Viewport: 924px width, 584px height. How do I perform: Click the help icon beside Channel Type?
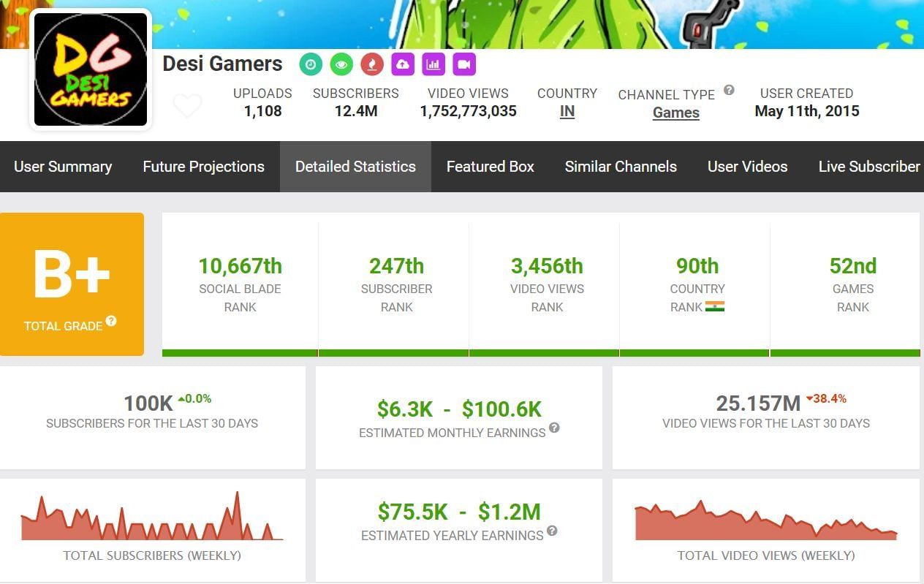tap(729, 91)
